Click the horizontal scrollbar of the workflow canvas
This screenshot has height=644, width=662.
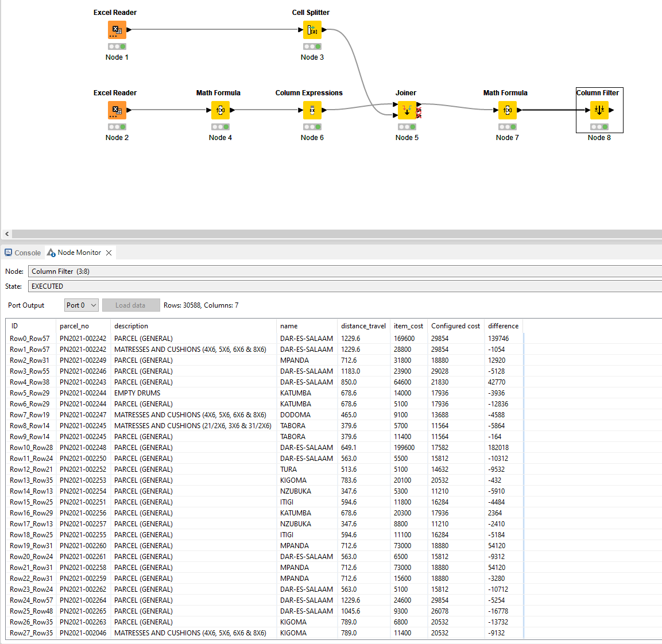click(x=336, y=234)
